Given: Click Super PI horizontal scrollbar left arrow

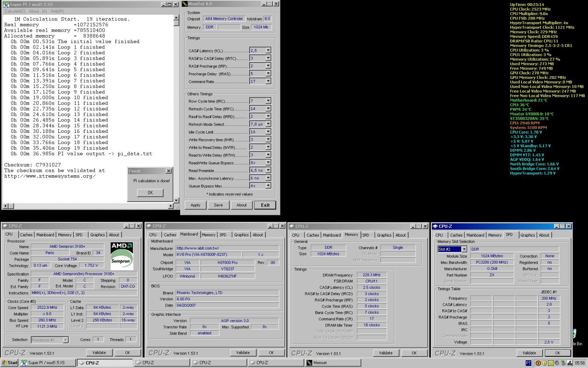Looking at the screenshot, I should pyautogui.click(x=6, y=206).
